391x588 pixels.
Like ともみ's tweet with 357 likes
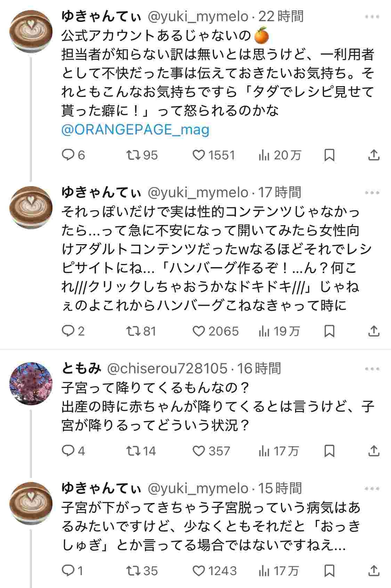tap(199, 451)
